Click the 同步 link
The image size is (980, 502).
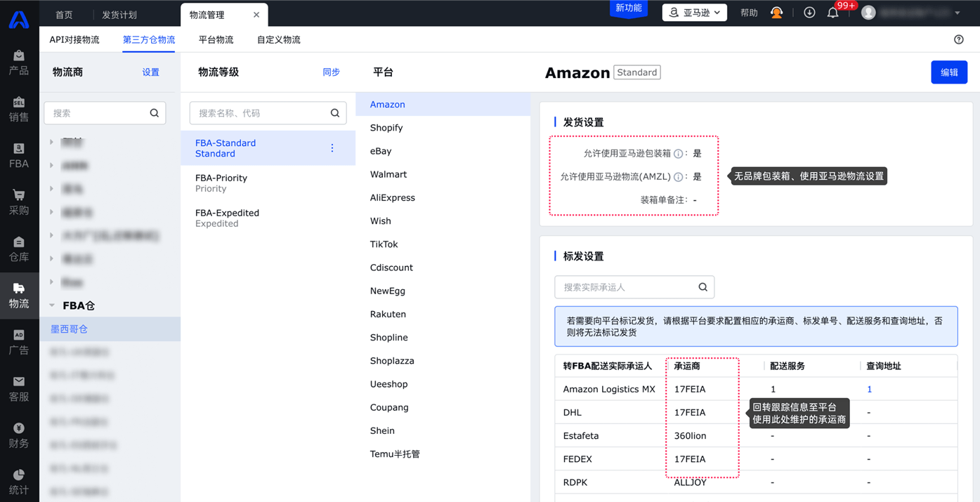coord(331,72)
